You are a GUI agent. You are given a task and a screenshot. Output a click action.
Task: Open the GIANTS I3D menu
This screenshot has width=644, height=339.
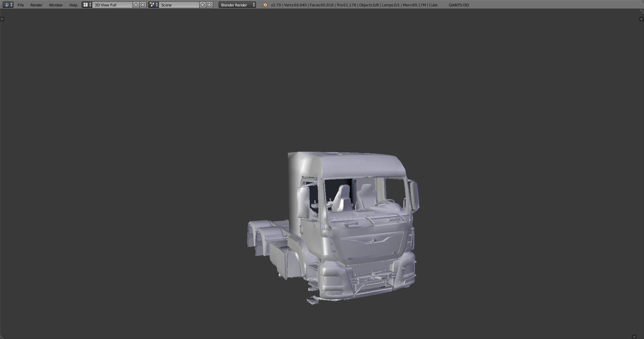tap(458, 5)
